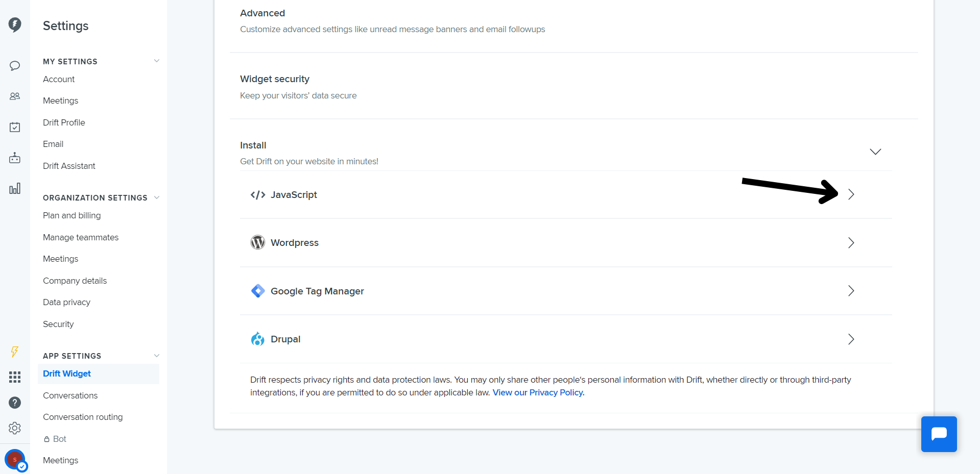Expand the Drupal install option arrow
This screenshot has width=980, height=474.
click(x=851, y=339)
